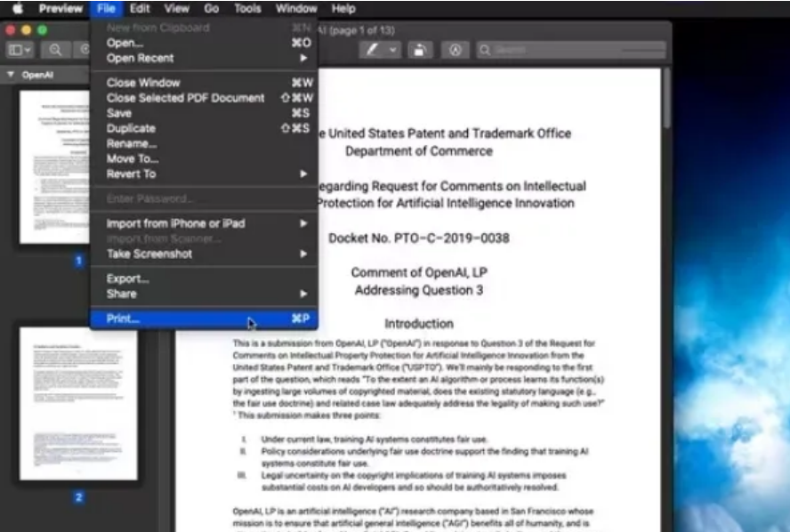
Task: Select page 1 thumbnail
Action: coord(54,166)
